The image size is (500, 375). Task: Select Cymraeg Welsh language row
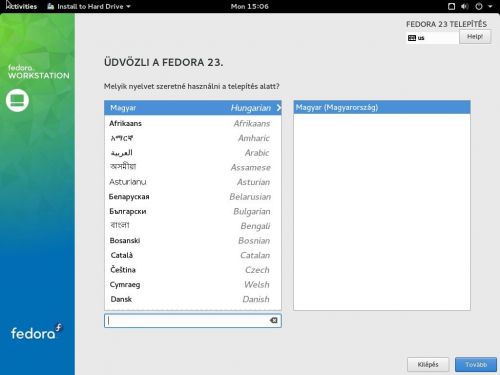(193, 285)
